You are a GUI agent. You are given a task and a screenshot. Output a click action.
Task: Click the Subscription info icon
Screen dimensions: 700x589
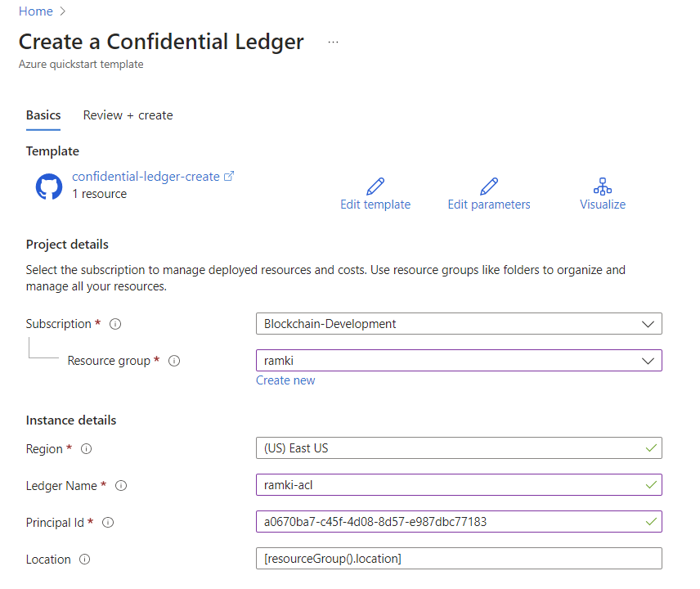(115, 324)
